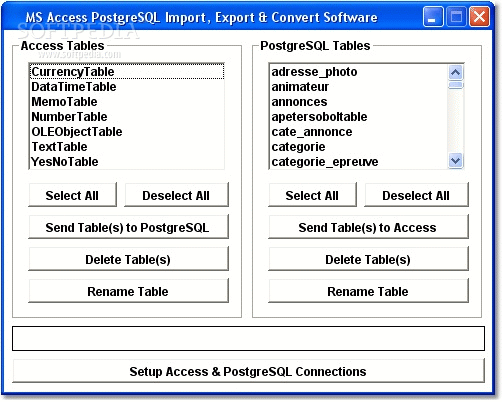Select OLEObjectTable in the list
Viewport: 502px width, 402px height.
[x=127, y=132]
